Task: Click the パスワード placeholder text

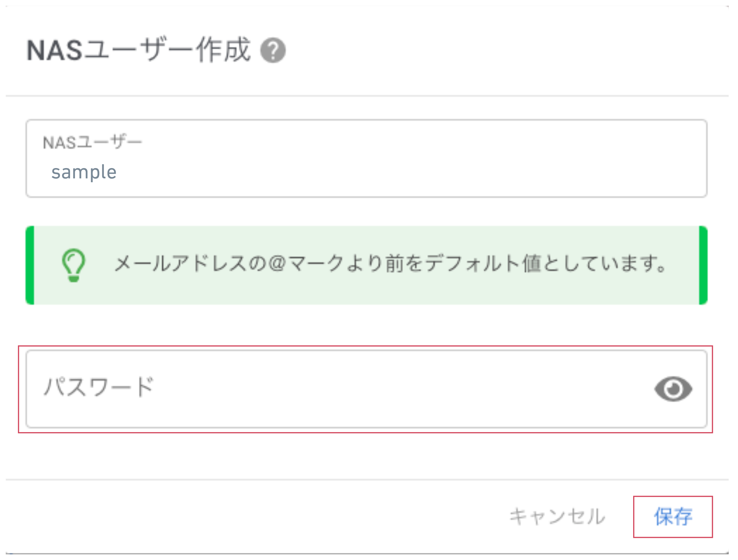Action: [x=99, y=387]
